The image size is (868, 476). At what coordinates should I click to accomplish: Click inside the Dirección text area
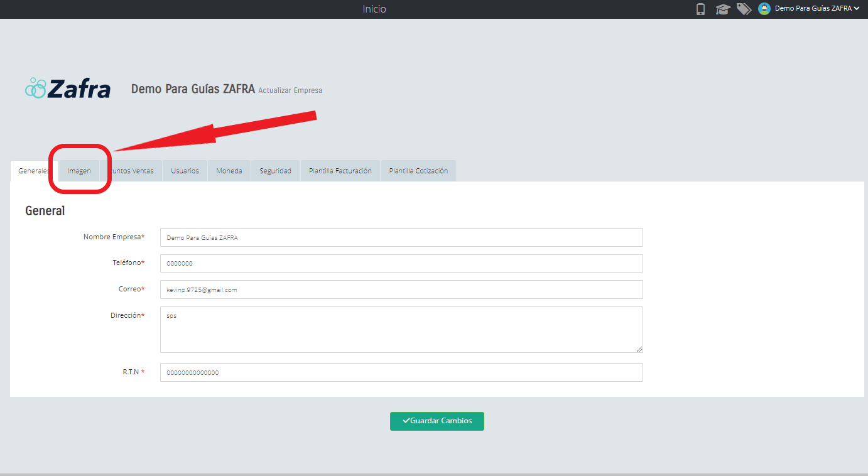tap(401, 330)
